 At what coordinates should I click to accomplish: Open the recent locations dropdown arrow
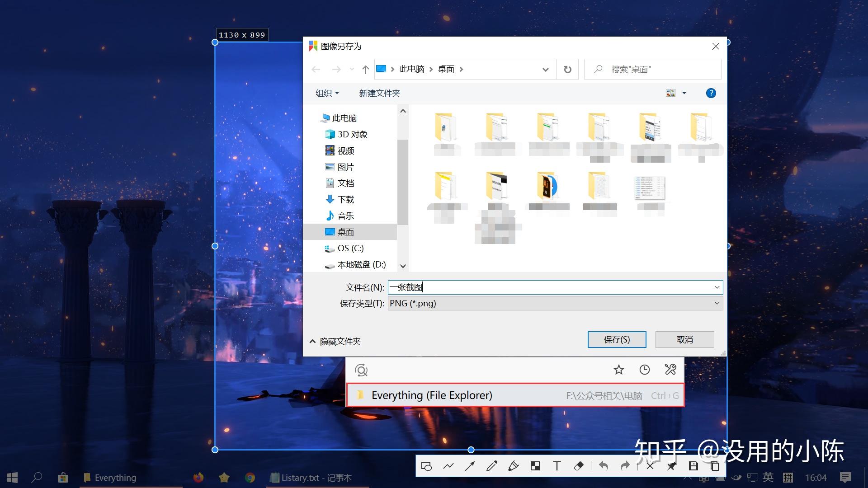coord(352,69)
